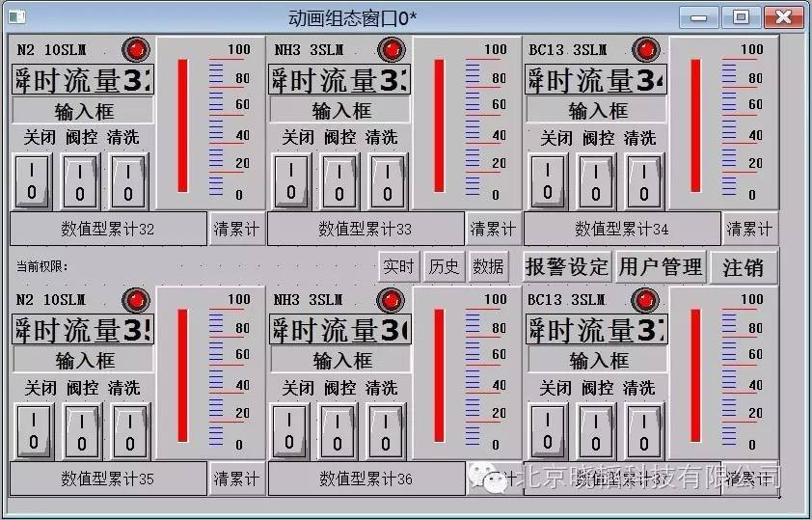812x520 pixels.
Task: Click the red lamp in bottom N2 10SLM panel
Action: point(137,300)
